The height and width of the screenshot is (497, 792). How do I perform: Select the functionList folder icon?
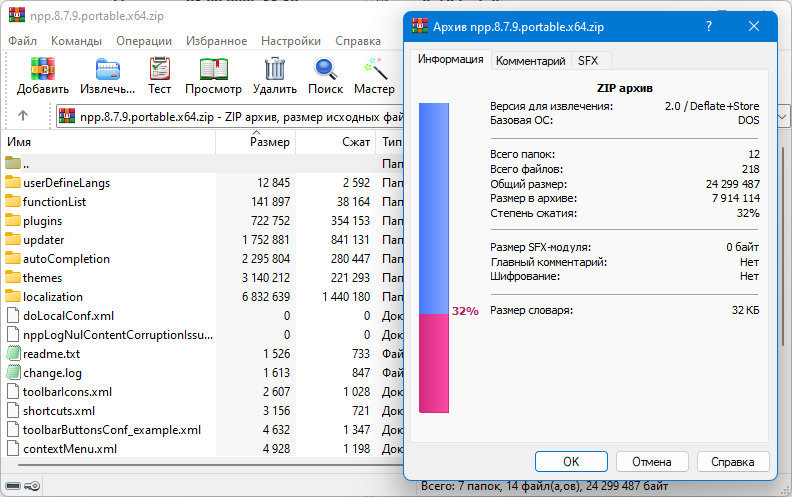click(x=13, y=202)
